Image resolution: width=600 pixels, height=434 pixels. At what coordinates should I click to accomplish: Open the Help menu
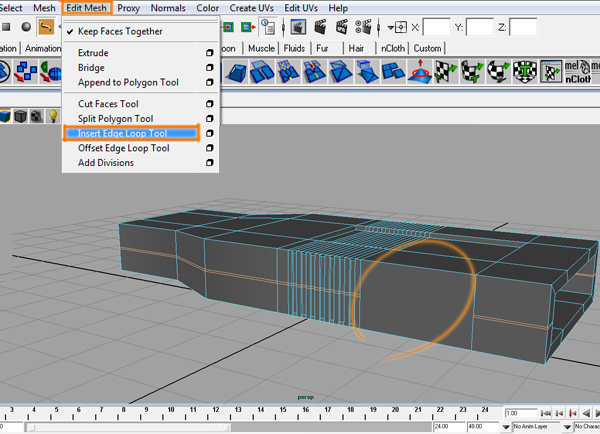[x=338, y=8]
